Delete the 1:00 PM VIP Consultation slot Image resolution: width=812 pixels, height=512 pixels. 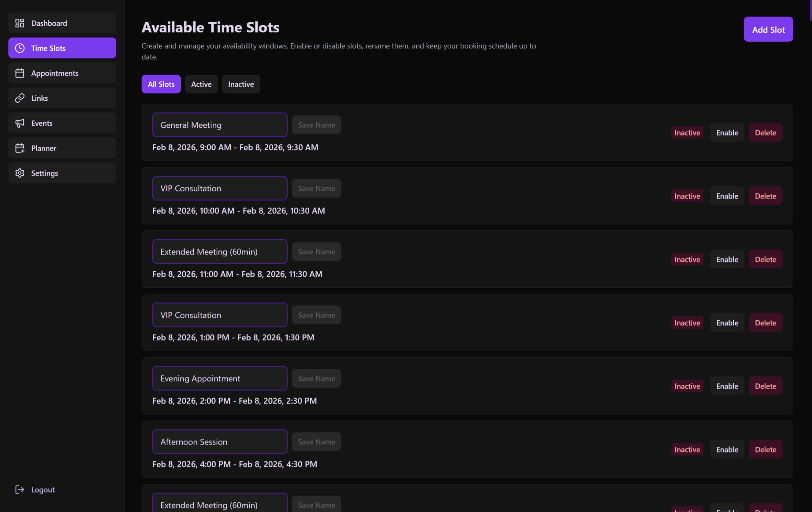pos(765,322)
